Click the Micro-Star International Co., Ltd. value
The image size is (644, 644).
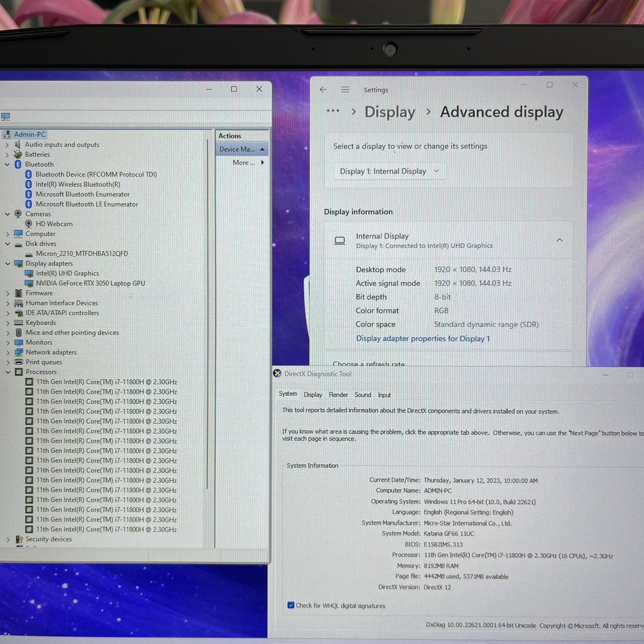pyautogui.click(x=468, y=523)
